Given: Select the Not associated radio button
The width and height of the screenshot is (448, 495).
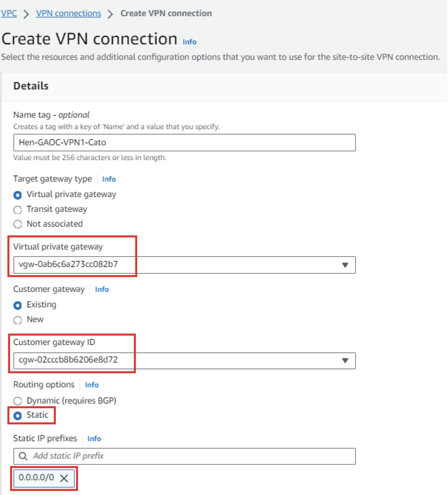Looking at the screenshot, I should pos(17,224).
